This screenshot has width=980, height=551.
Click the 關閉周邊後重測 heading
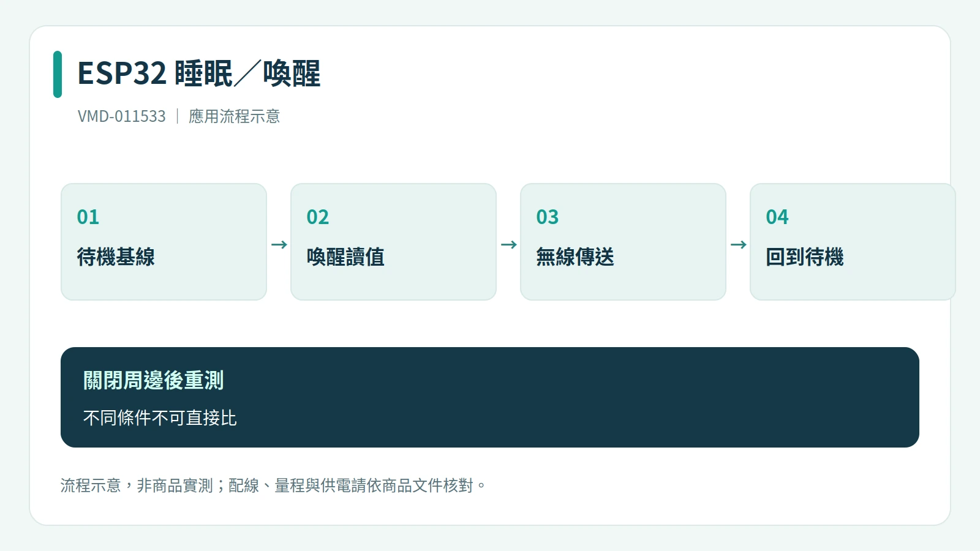[x=154, y=380]
